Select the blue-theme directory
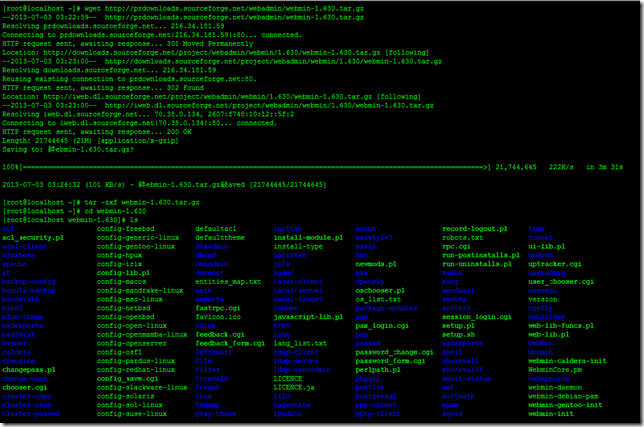This screenshot has height=427, width=644. point(23,317)
